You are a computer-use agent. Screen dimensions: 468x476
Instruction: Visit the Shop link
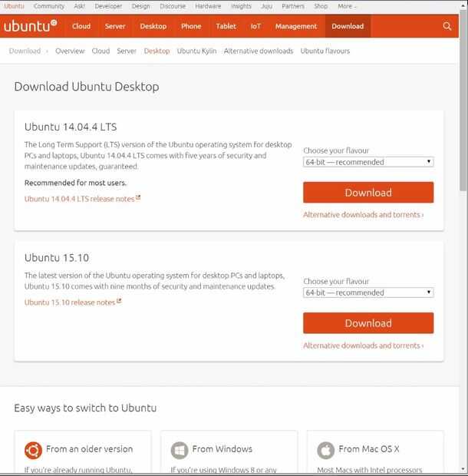(321, 6)
